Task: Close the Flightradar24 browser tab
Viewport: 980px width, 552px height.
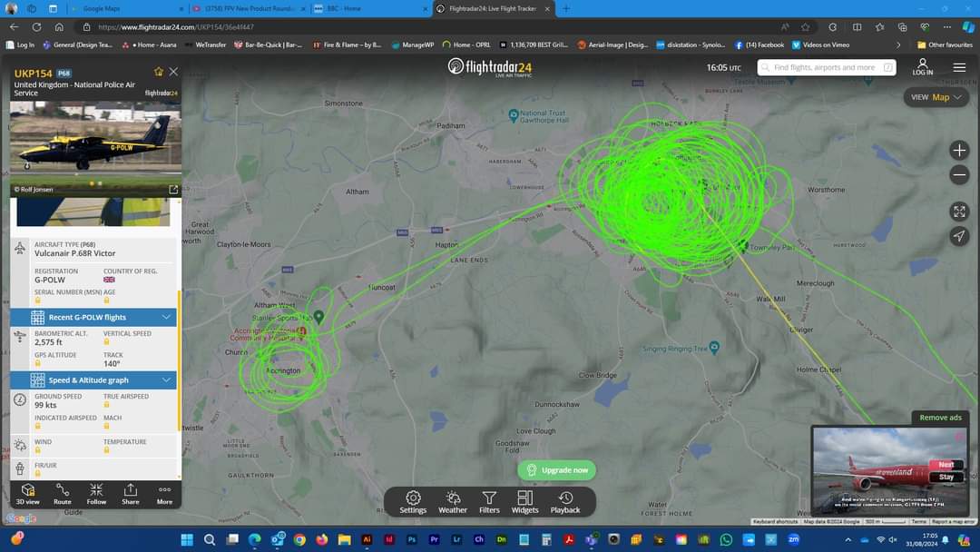Action: click(547, 9)
